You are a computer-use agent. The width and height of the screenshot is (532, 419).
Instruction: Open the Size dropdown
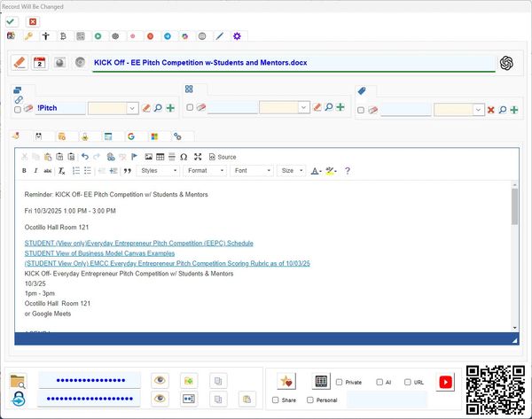(290, 170)
